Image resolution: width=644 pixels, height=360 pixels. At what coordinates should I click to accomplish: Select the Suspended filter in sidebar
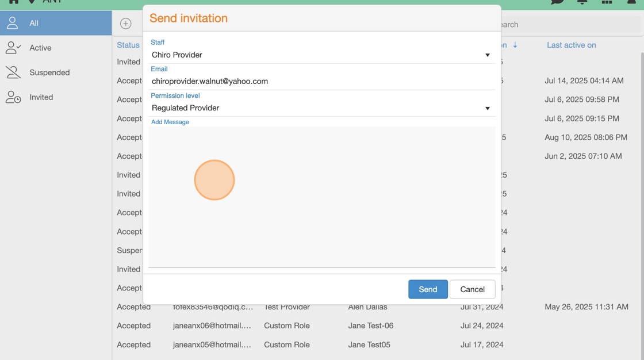(x=49, y=72)
